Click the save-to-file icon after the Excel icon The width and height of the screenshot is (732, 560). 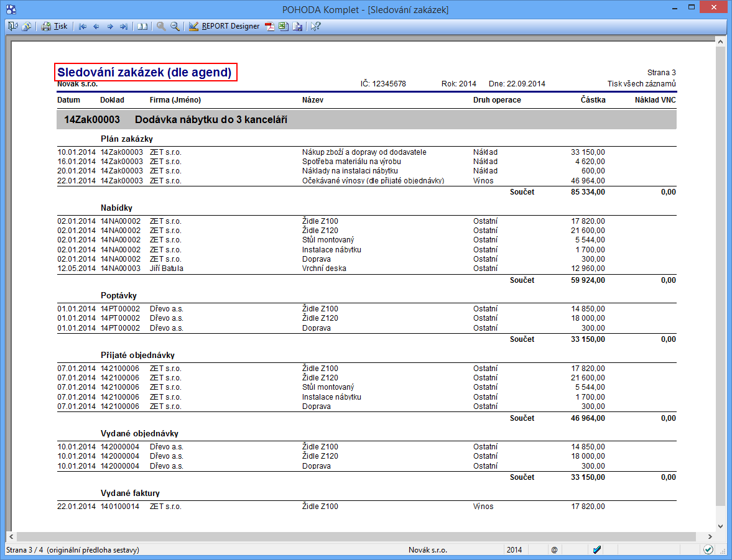[297, 27]
